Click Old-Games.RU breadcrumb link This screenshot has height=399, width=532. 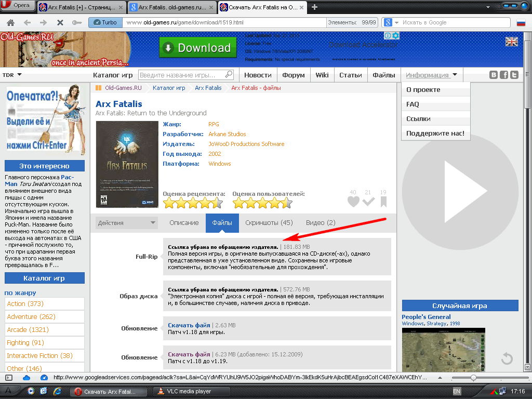pyautogui.click(x=123, y=88)
